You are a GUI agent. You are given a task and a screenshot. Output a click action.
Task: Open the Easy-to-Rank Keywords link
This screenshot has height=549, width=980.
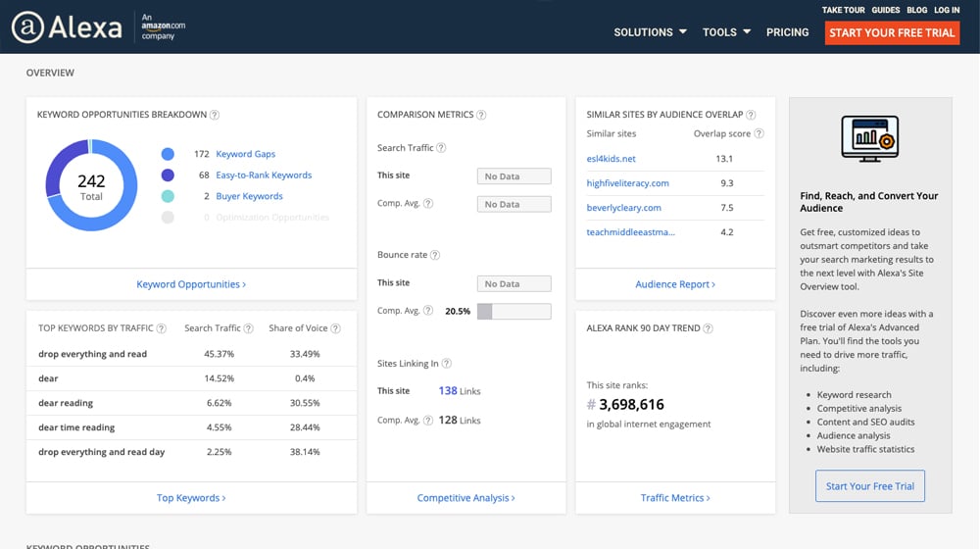point(264,175)
